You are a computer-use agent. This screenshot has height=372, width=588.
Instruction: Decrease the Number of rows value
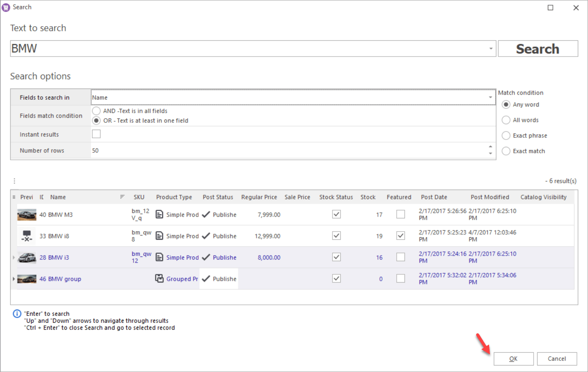pyautogui.click(x=490, y=154)
